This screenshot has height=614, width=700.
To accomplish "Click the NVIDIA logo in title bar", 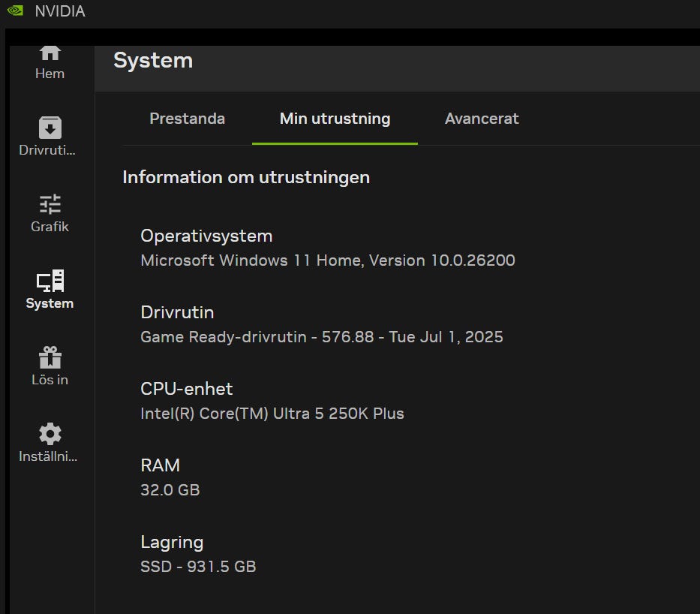I will pos(15,11).
